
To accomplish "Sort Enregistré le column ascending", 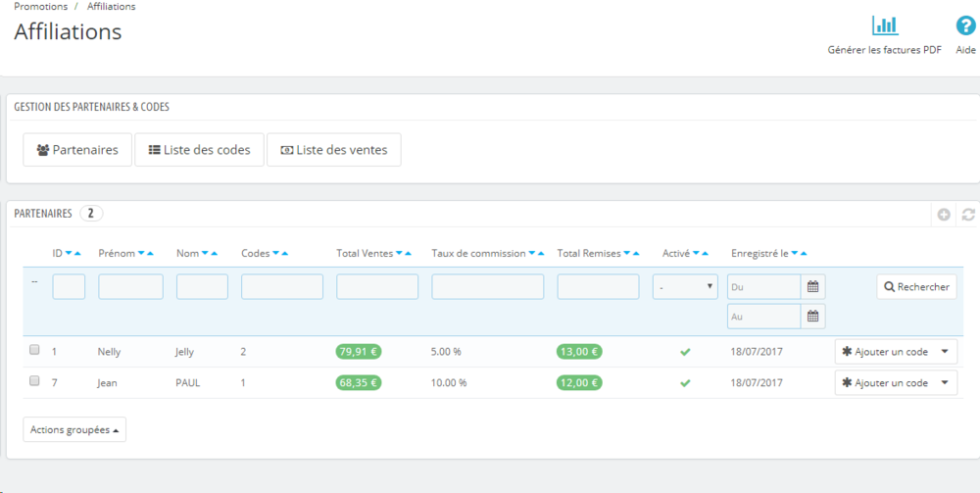I will click(x=804, y=253).
